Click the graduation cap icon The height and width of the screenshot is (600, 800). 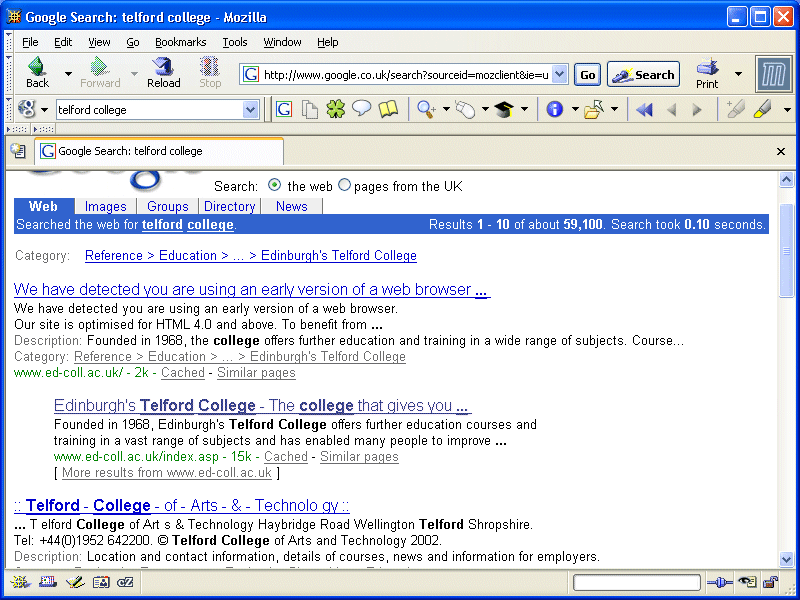[504, 109]
